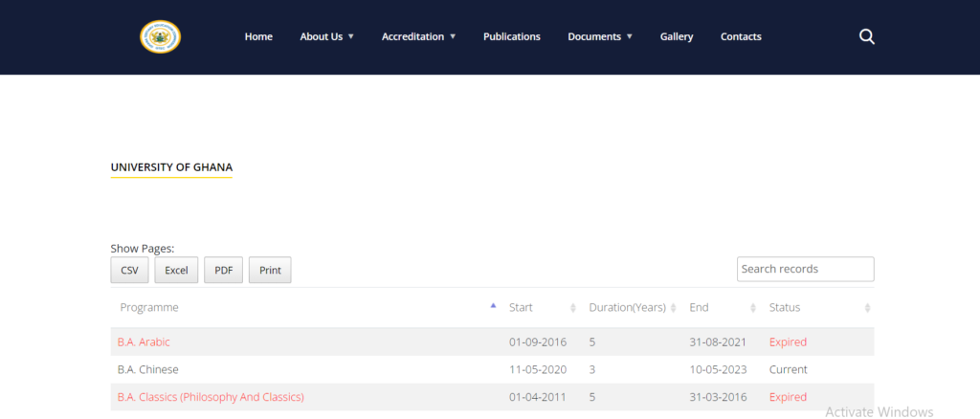
Task: Click Expired status in B.A. Arabic row
Action: pyautogui.click(x=789, y=342)
